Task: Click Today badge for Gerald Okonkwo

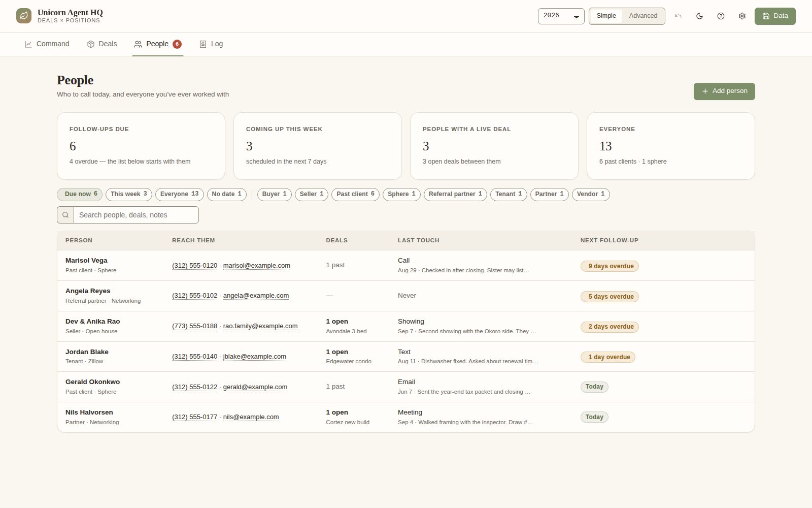Action: pos(594,387)
